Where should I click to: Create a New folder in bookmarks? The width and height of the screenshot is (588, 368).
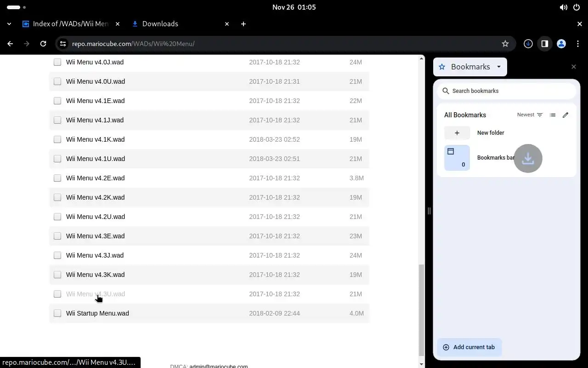point(507,133)
